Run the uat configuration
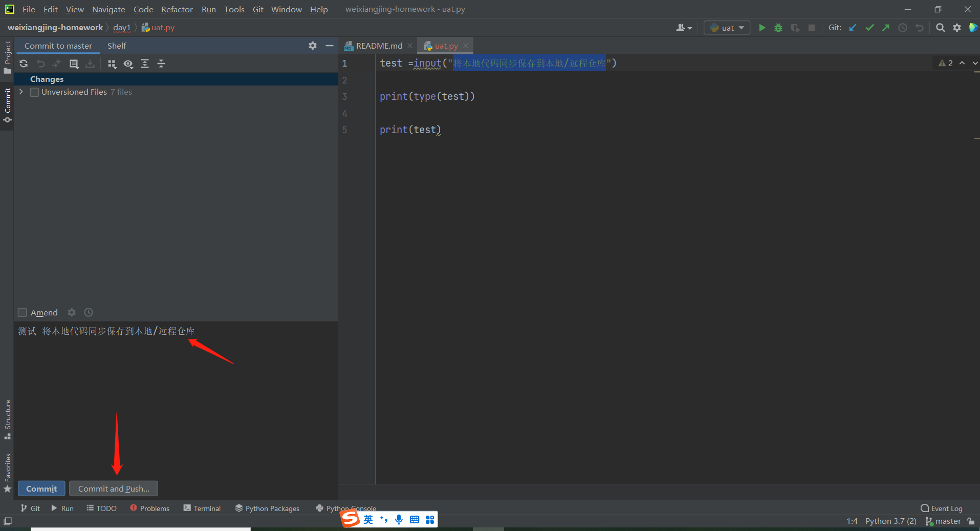 pyautogui.click(x=762, y=28)
